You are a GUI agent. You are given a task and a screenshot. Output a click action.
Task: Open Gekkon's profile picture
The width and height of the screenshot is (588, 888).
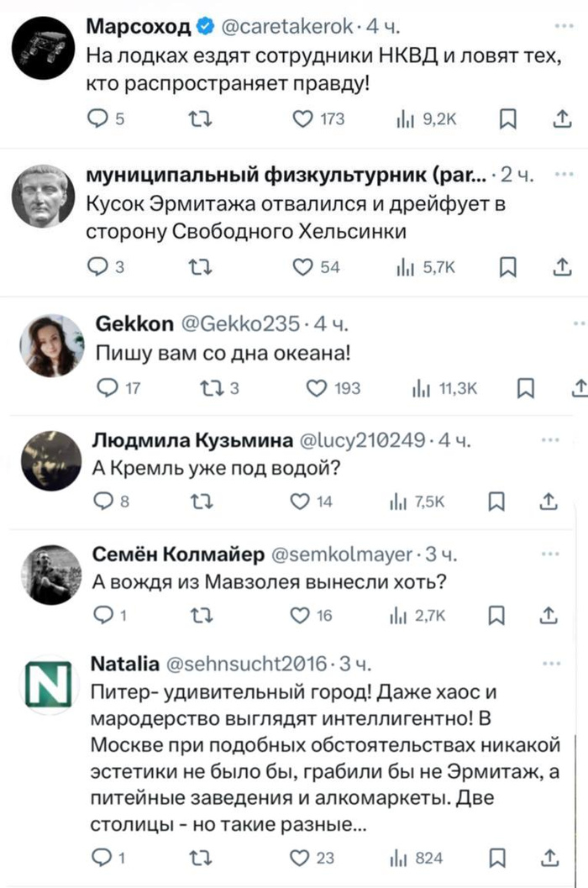[x=52, y=347]
